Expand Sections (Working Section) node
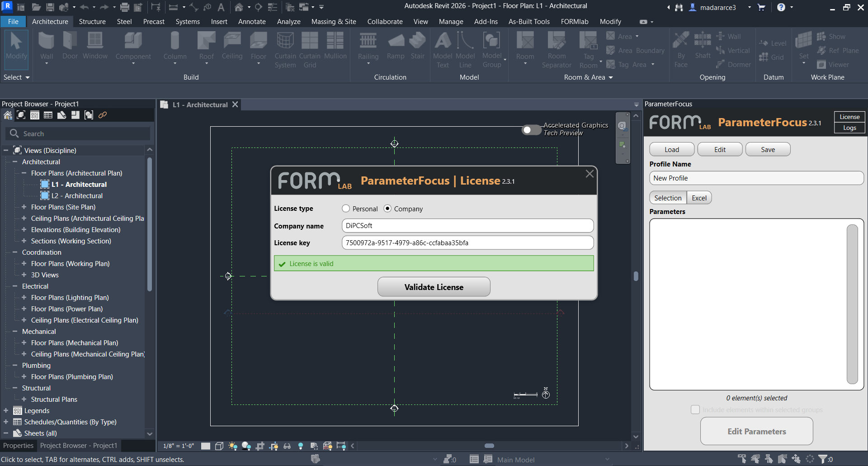The image size is (868, 466). (24, 241)
